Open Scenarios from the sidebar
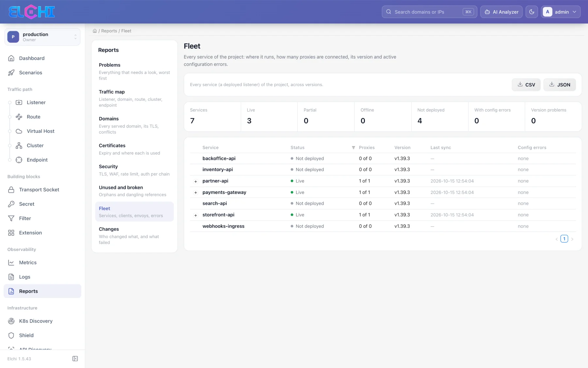 click(42, 73)
